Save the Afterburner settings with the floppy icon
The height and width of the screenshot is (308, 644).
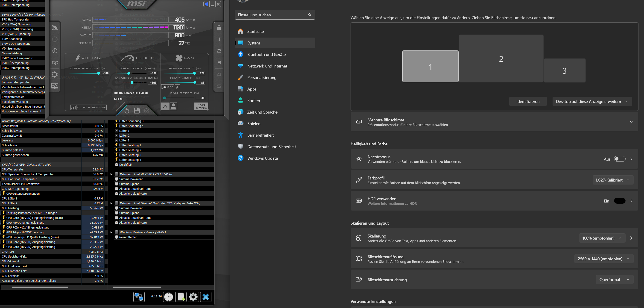[x=137, y=111]
